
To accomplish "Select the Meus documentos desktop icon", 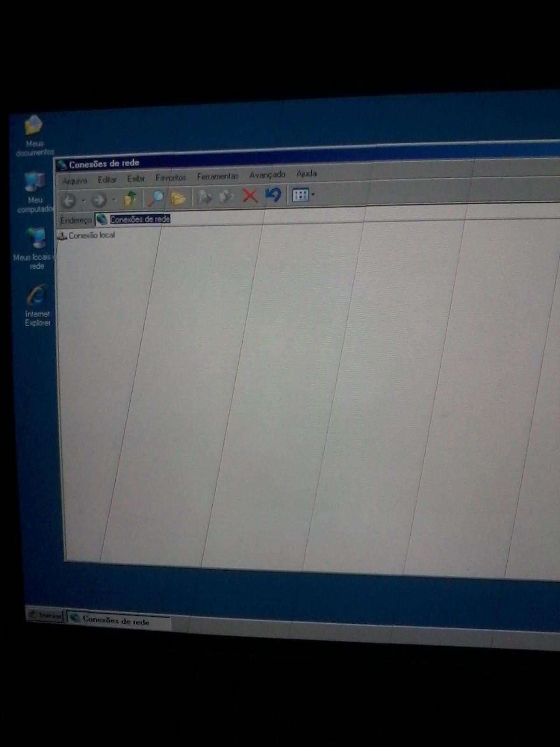I will click(34, 136).
